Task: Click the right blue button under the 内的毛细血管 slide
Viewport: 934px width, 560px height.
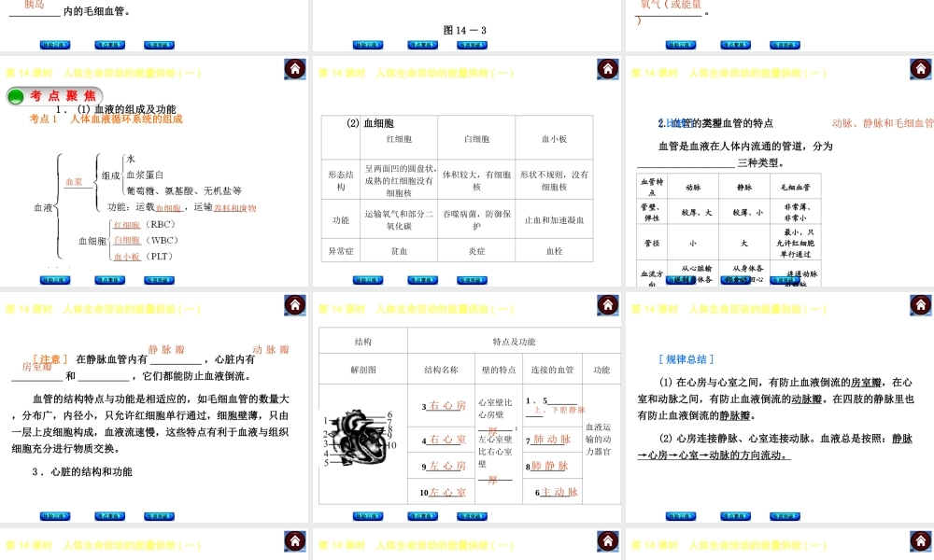Action: point(159,45)
